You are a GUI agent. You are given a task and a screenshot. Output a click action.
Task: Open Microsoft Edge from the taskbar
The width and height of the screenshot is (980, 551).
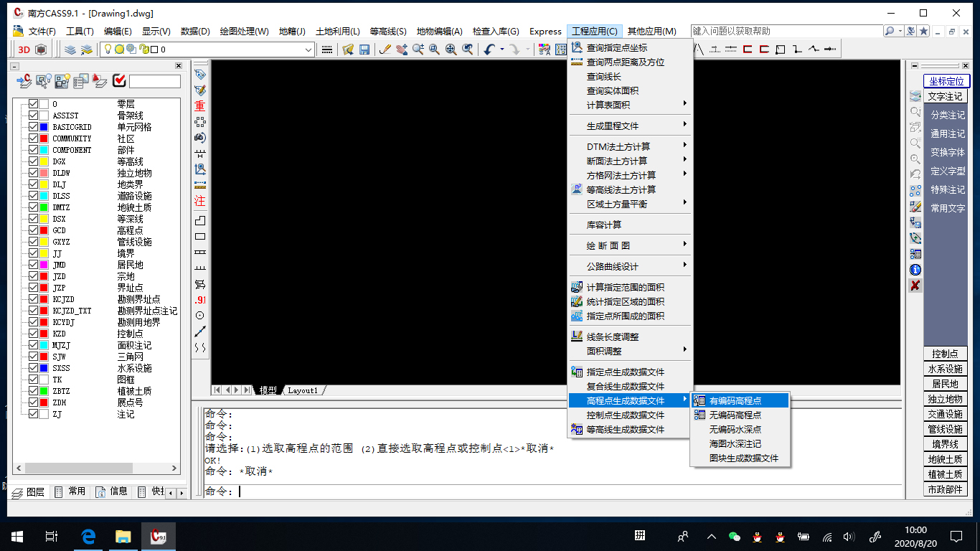coord(89,536)
